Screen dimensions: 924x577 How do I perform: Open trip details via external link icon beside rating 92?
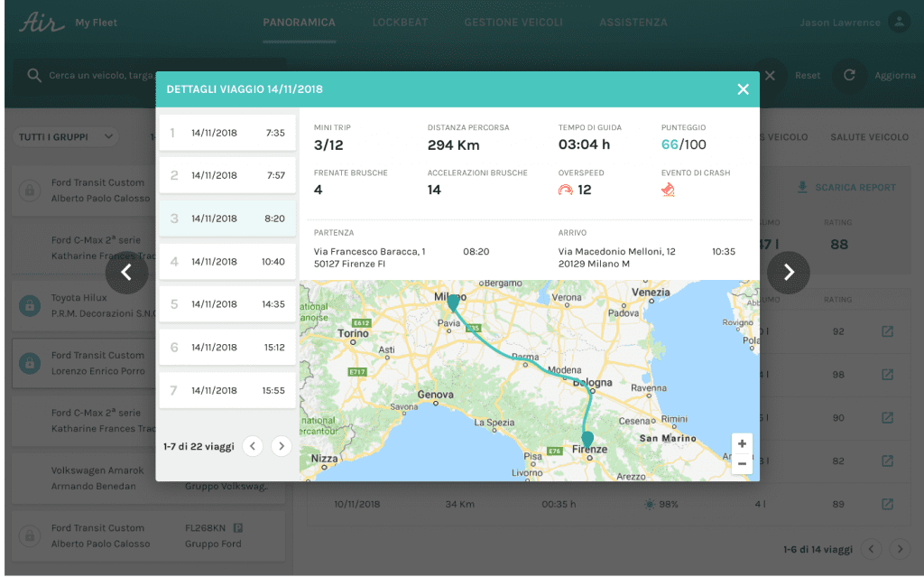(x=887, y=331)
